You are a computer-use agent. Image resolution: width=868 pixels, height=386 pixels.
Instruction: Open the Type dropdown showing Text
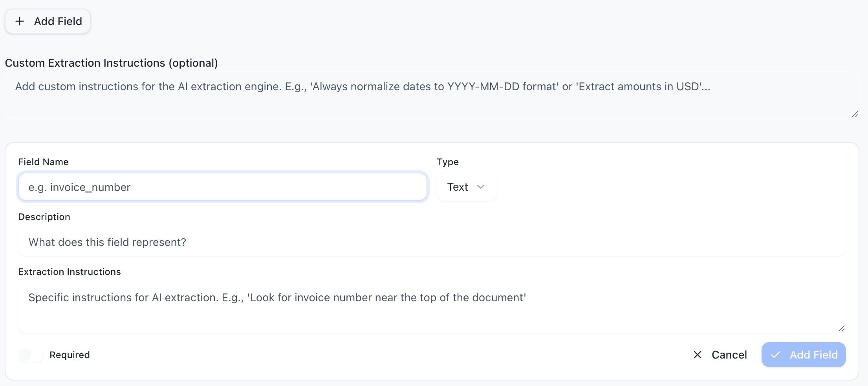(467, 187)
